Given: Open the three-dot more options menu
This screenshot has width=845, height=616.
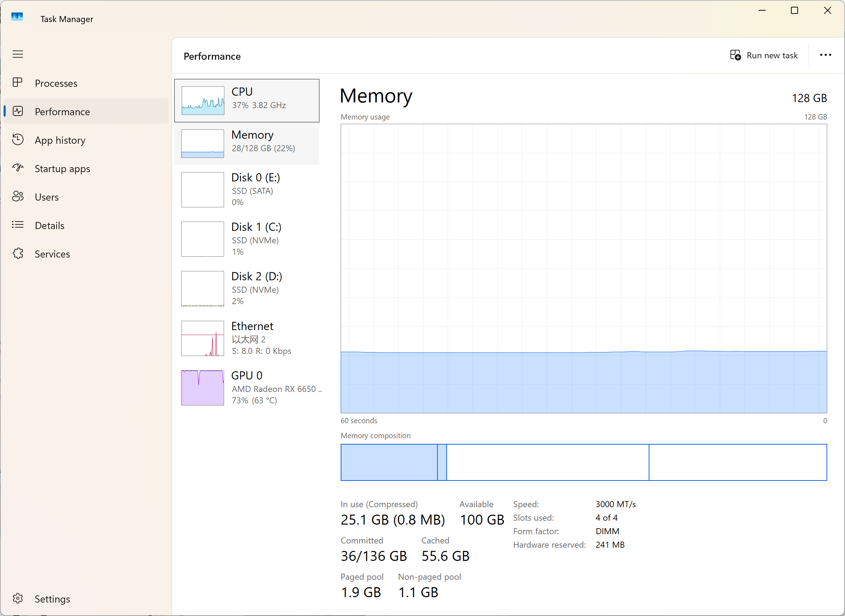Looking at the screenshot, I should (825, 55).
